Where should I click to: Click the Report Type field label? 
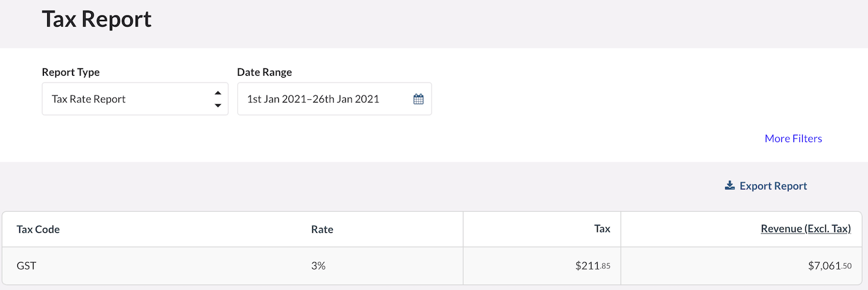click(71, 72)
